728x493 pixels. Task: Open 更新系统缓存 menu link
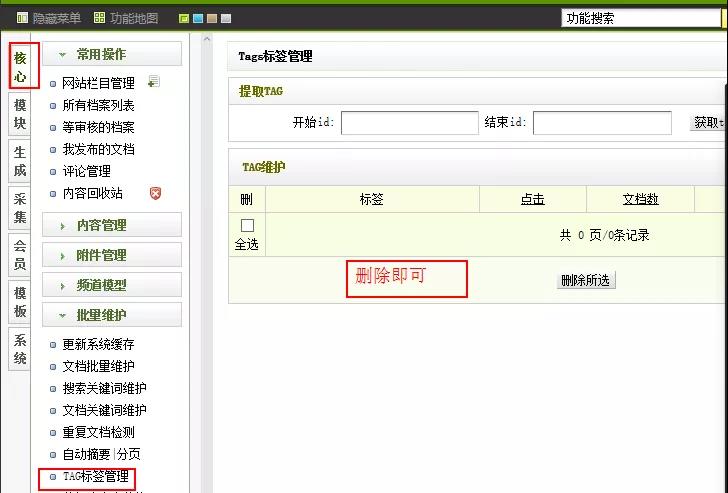[98, 344]
